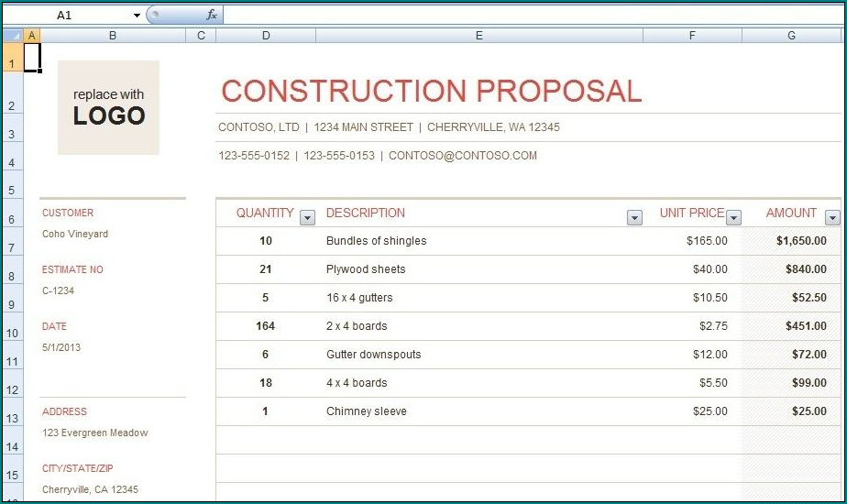Click the Select All corner button
This screenshot has width=847, height=504.
pyautogui.click(x=13, y=36)
